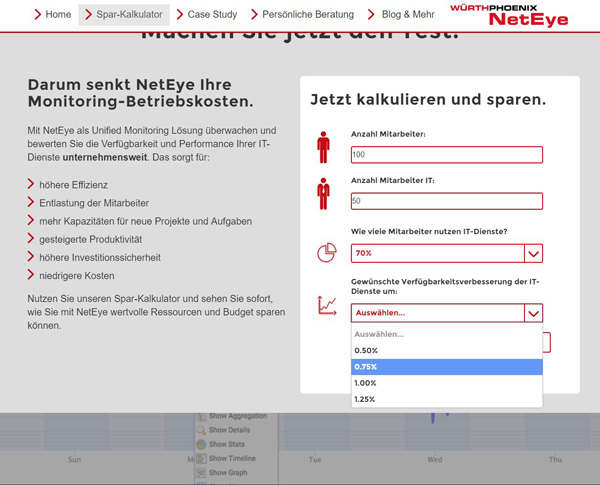This screenshot has width=600, height=485.
Task: Click the text Entlastung der Mitarbeiter
Action: coord(94,203)
